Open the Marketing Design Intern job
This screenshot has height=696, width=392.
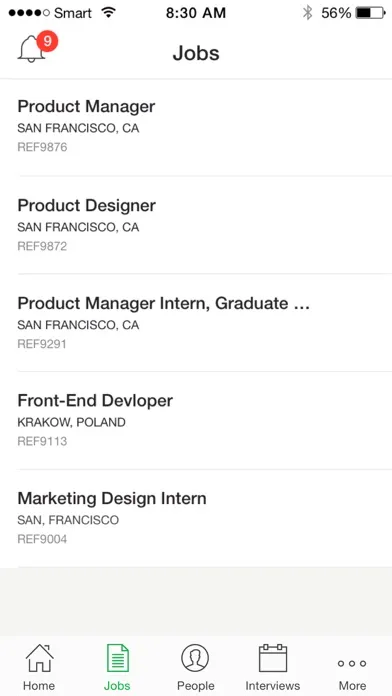tap(196, 518)
